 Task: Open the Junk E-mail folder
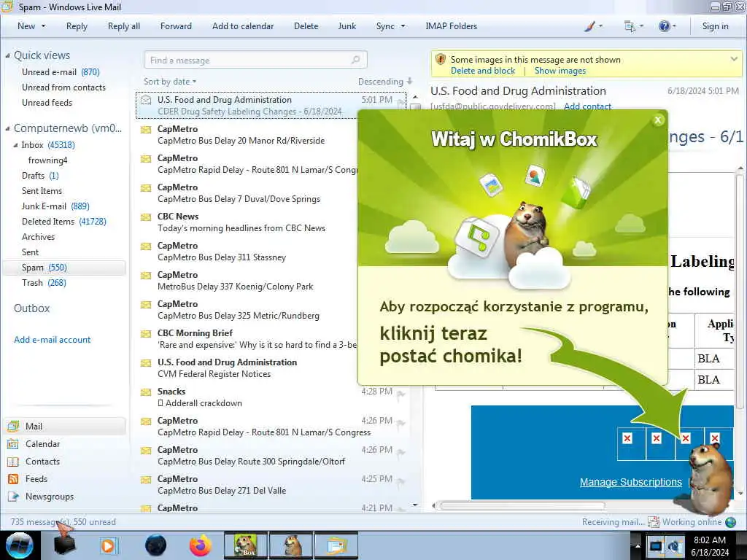(x=55, y=206)
